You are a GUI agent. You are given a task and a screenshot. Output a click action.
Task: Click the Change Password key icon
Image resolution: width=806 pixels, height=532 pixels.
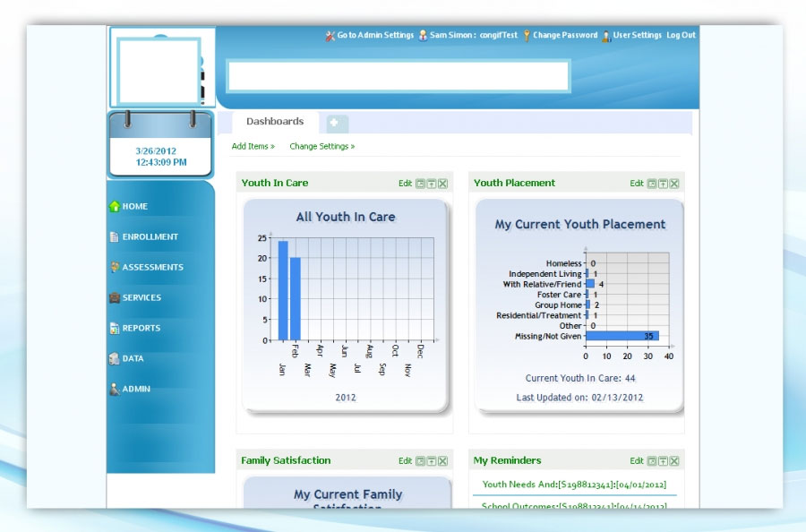click(x=527, y=36)
